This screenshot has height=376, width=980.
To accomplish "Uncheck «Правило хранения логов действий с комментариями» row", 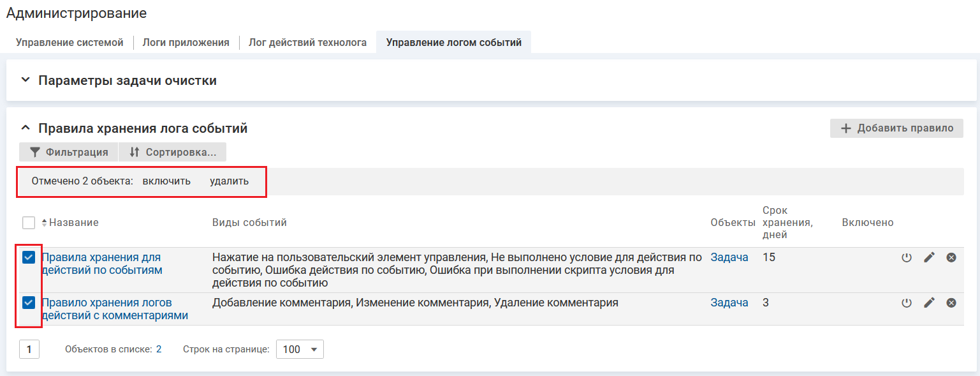I will point(29,303).
